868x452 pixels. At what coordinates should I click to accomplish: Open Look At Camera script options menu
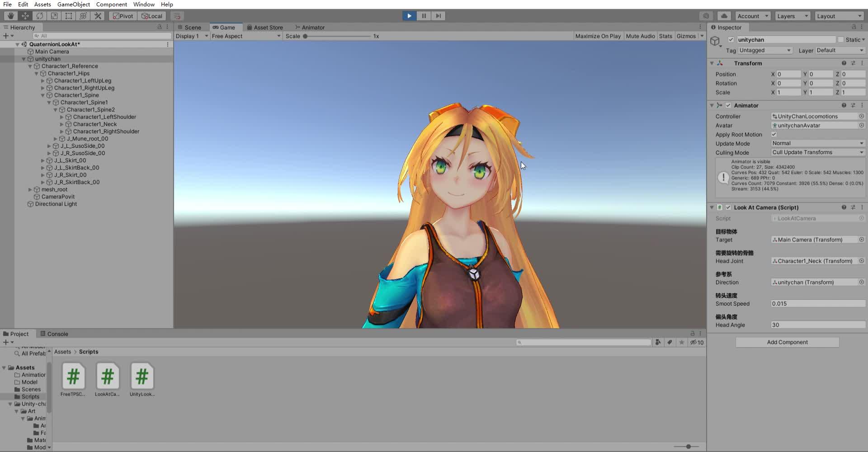coord(862,207)
